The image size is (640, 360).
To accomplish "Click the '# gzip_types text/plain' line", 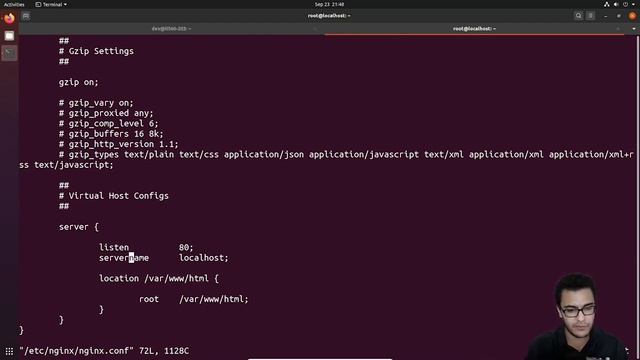I will 346,154.
